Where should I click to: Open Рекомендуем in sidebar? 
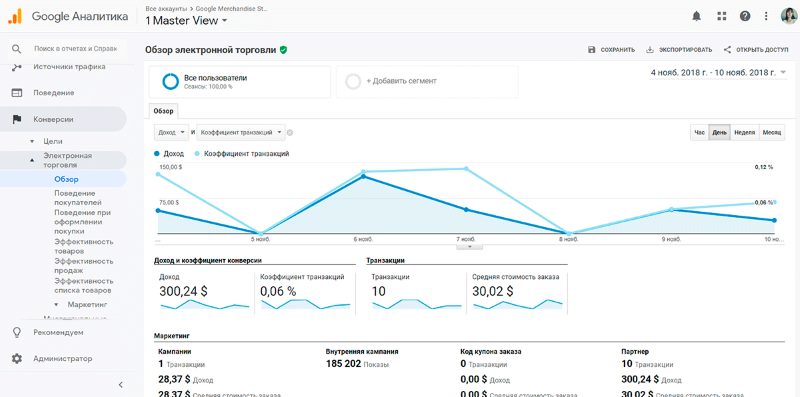(58, 332)
